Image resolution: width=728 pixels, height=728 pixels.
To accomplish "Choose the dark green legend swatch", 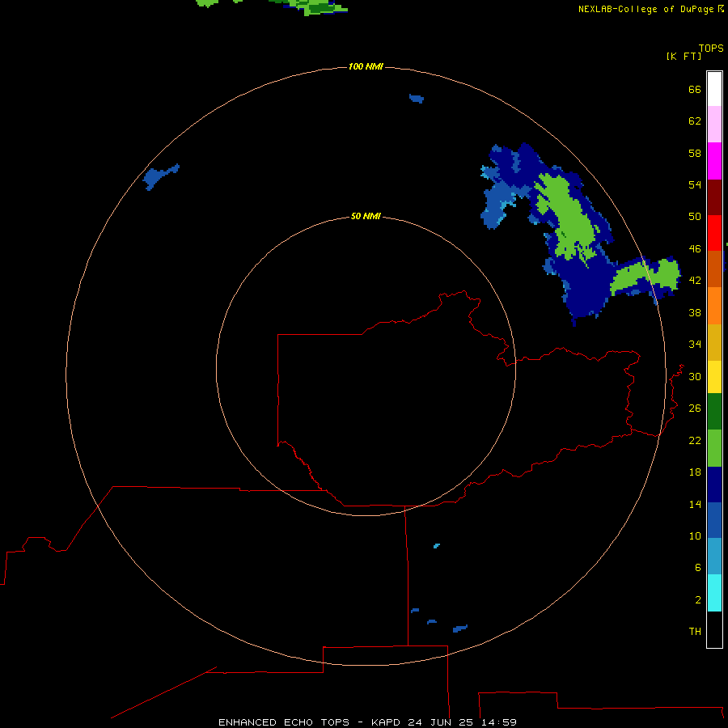I will click(714, 412).
